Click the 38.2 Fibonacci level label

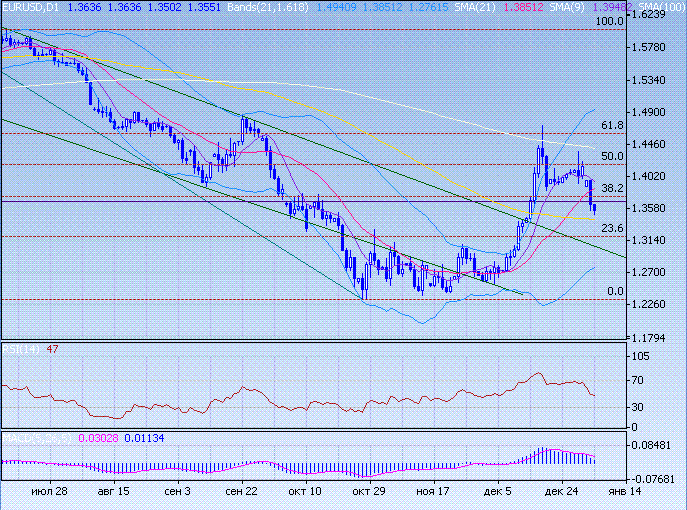tap(612, 188)
